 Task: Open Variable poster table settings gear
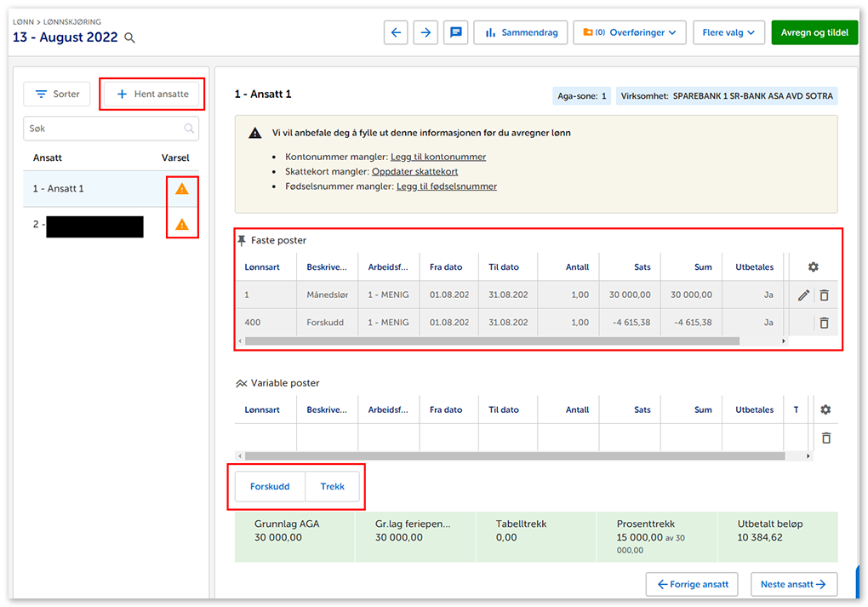825,409
